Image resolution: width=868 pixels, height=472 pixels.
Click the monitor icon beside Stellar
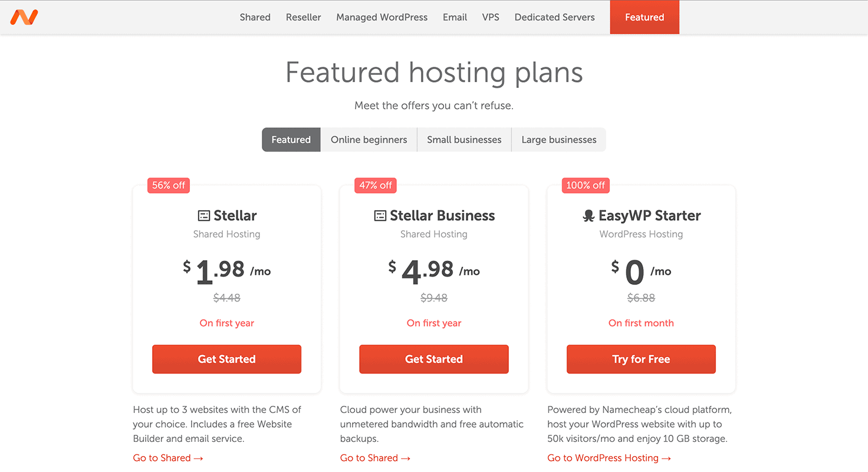203,215
